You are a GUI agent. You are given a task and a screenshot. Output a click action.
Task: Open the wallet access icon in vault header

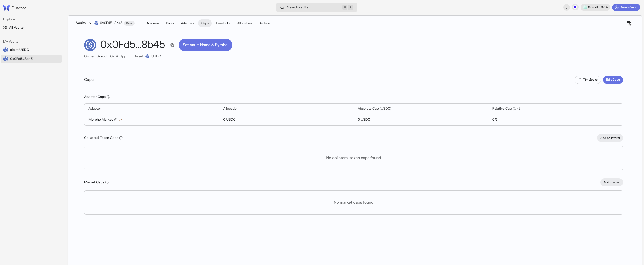629,23
